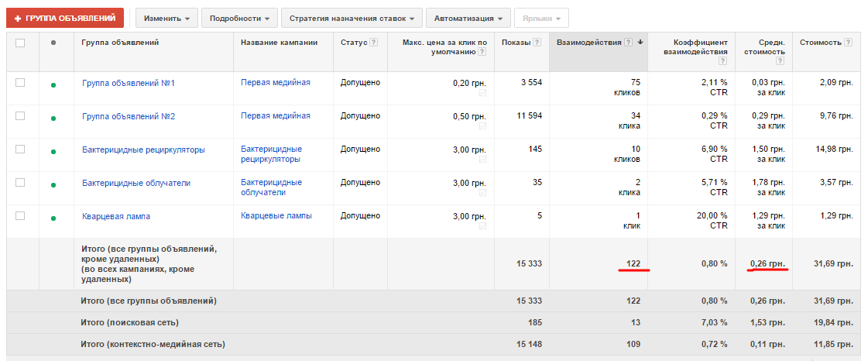This screenshot has height=361, width=868.
Task: Open Бактерицидные рециркуляторы campaign name link
Action: click(271, 154)
